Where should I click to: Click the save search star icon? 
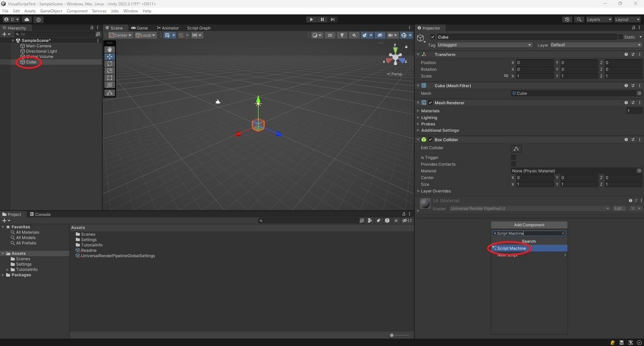[396, 220]
